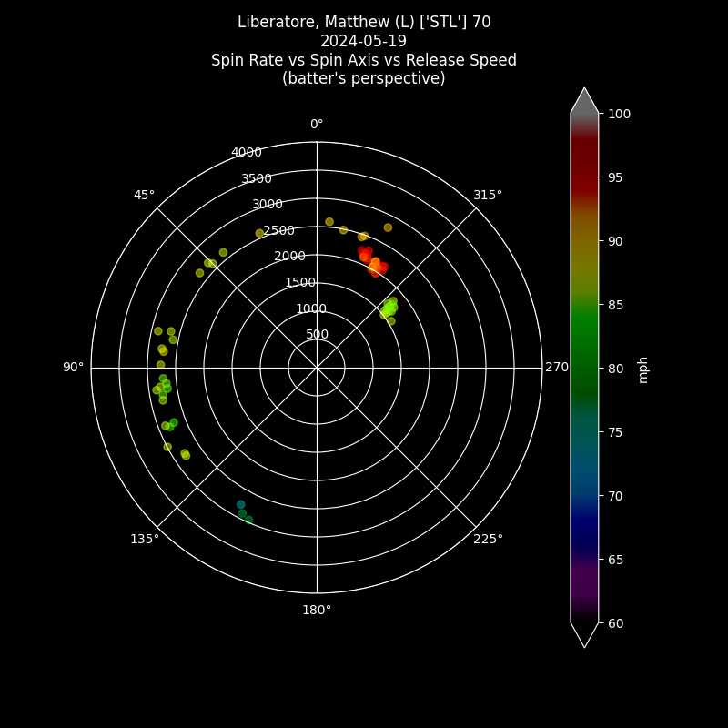
Task: Click the batter's perspective subtitle
Action: (363, 78)
